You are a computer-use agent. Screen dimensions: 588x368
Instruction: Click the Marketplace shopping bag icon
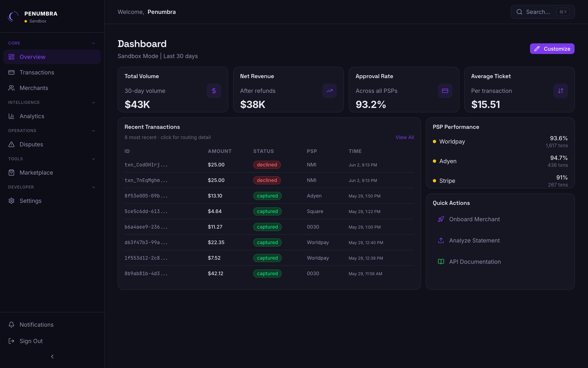tap(11, 173)
